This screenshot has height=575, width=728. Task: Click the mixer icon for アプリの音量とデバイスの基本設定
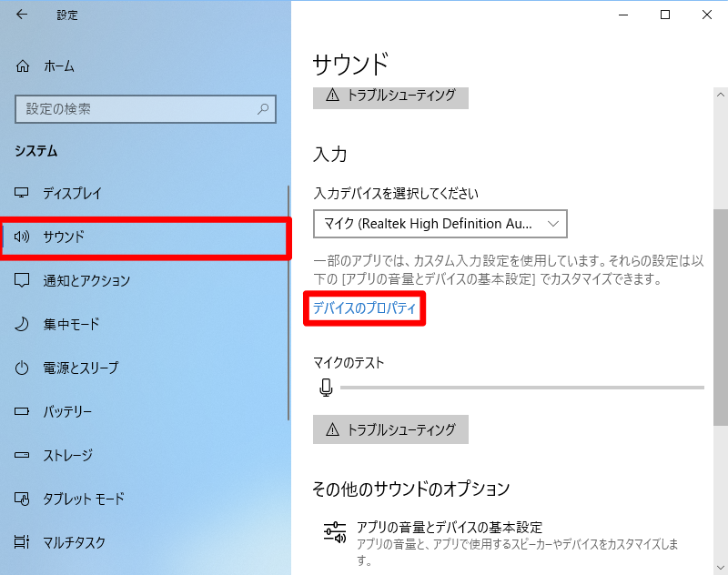(335, 532)
